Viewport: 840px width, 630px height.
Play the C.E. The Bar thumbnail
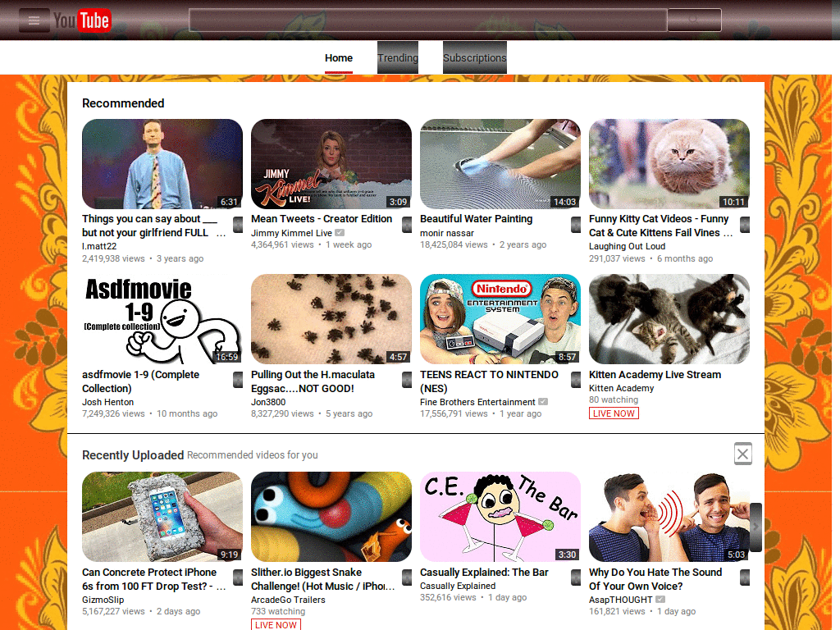click(500, 517)
